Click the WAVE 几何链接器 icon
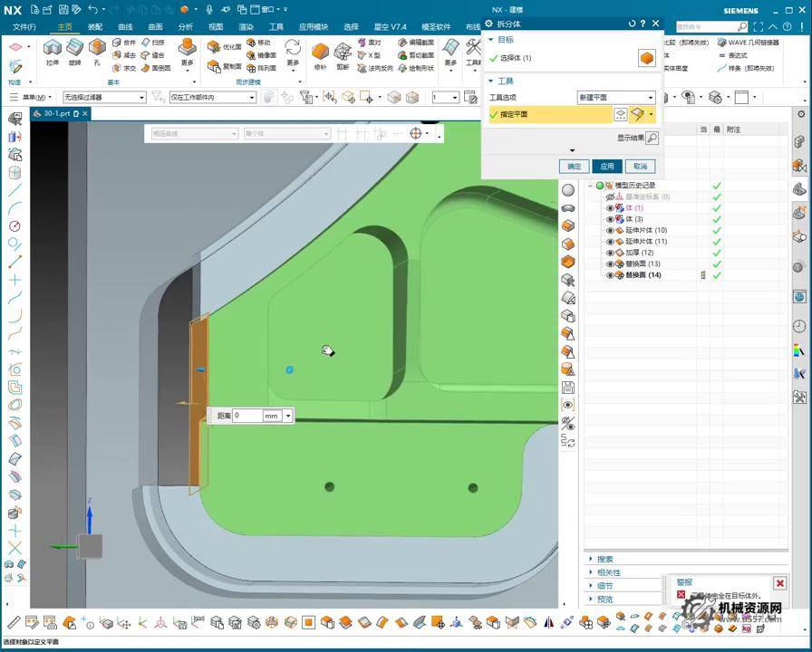Viewport: 812px width, 652px height. click(x=721, y=43)
